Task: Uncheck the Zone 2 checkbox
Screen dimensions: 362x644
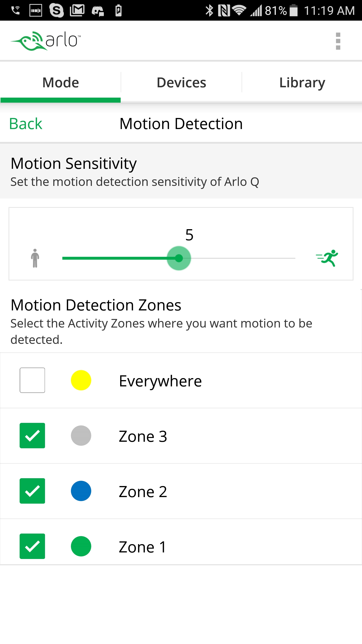Action: (x=32, y=491)
